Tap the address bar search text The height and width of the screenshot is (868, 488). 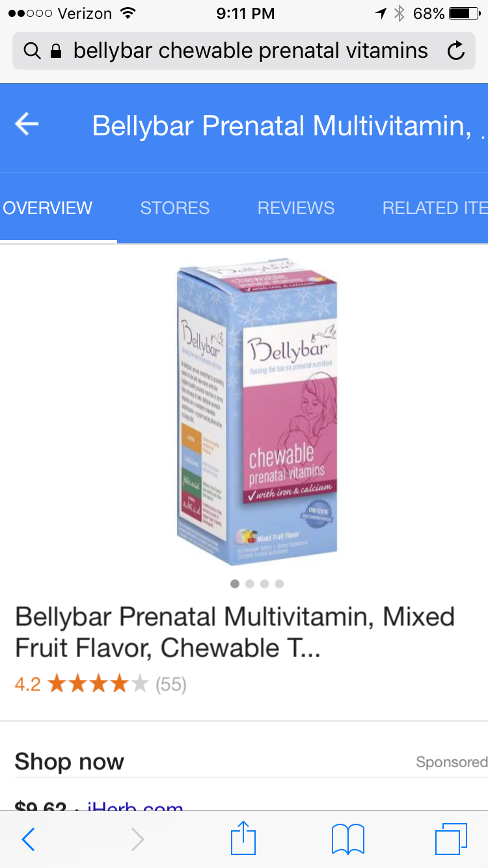pyautogui.click(x=251, y=51)
